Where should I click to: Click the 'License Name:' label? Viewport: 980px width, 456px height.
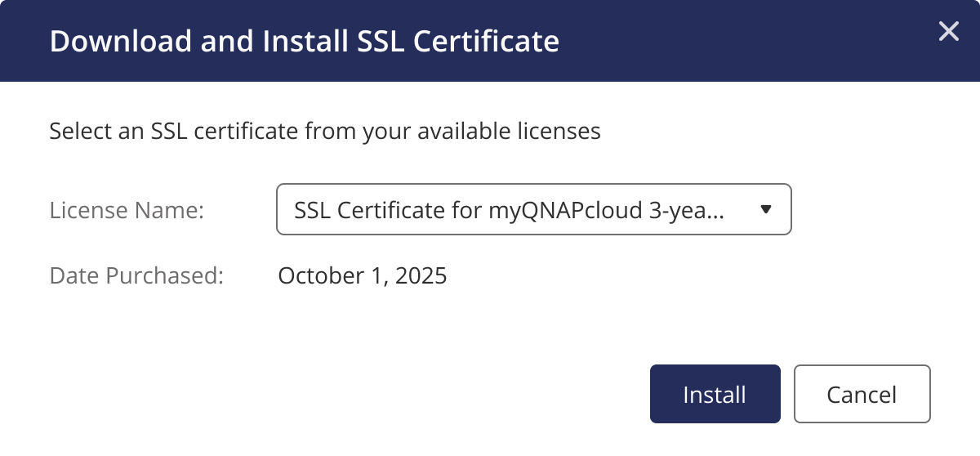coord(126,210)
